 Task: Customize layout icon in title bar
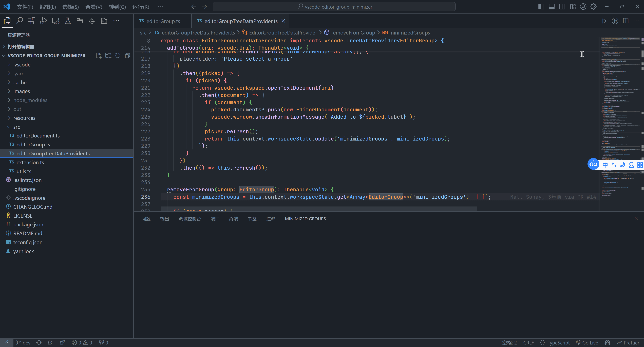[573, 7]
